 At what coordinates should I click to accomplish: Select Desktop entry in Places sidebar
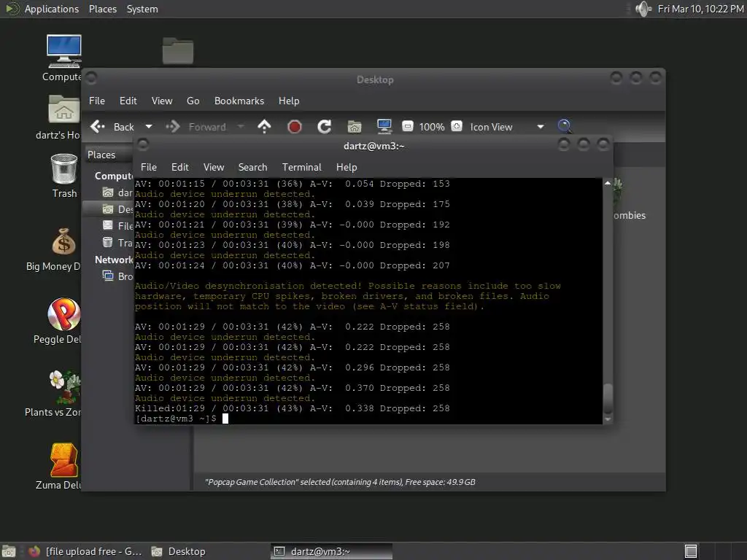(108, 209)
